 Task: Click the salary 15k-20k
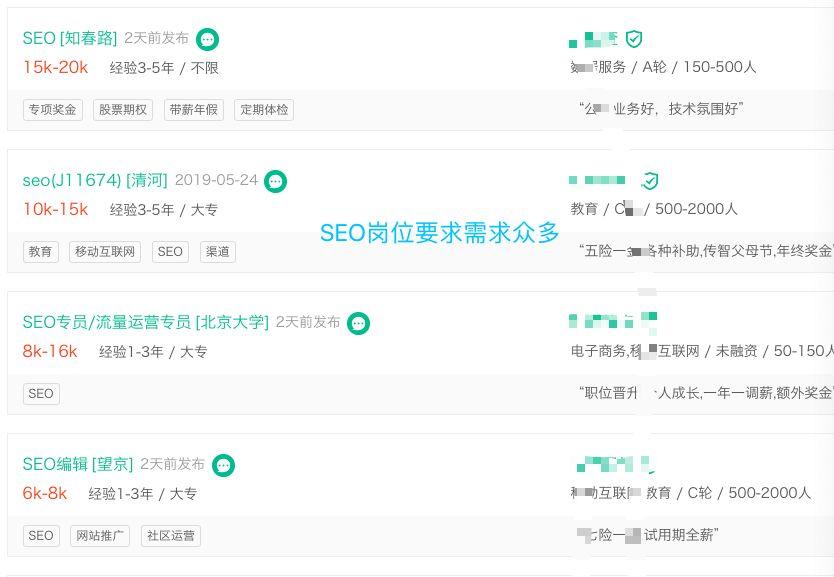point(55,68)
